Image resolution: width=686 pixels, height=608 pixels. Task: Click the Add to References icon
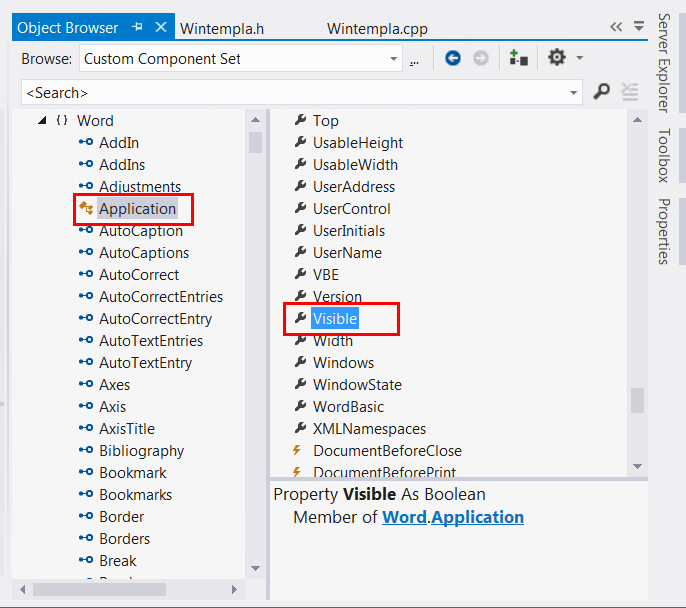point(518,58)
